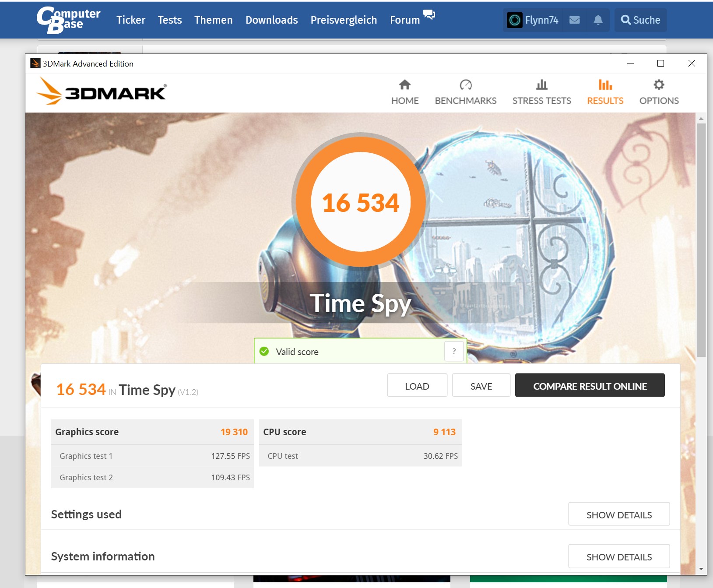Click the Suche search button

pyautogui.click(x=640, y=20)
